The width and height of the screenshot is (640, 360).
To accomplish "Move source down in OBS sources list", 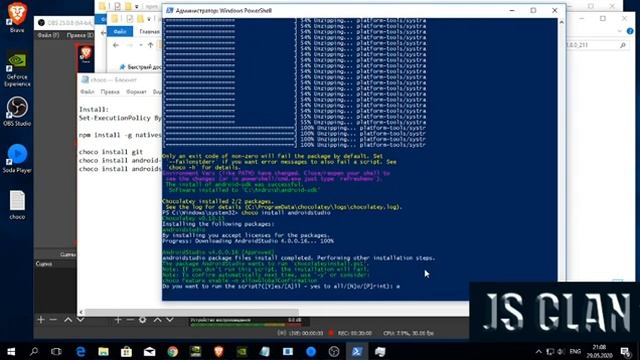I will 170,320.
